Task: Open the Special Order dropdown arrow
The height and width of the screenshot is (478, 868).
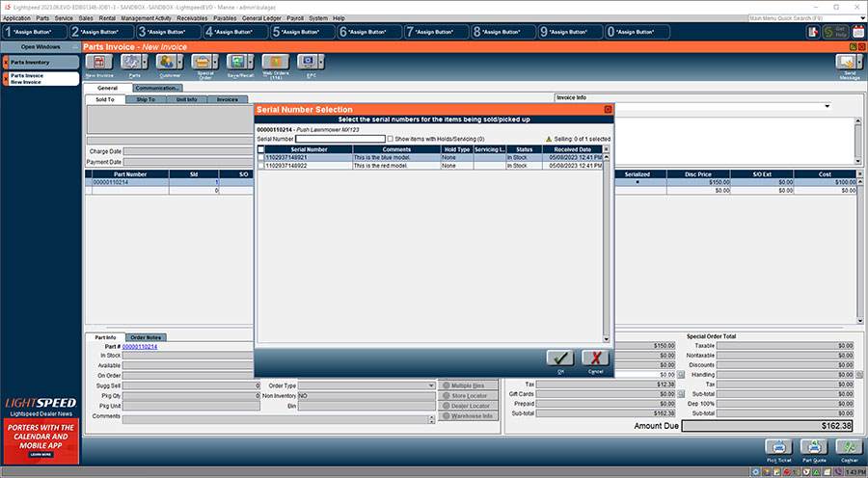Action: (x=216, y=62)
